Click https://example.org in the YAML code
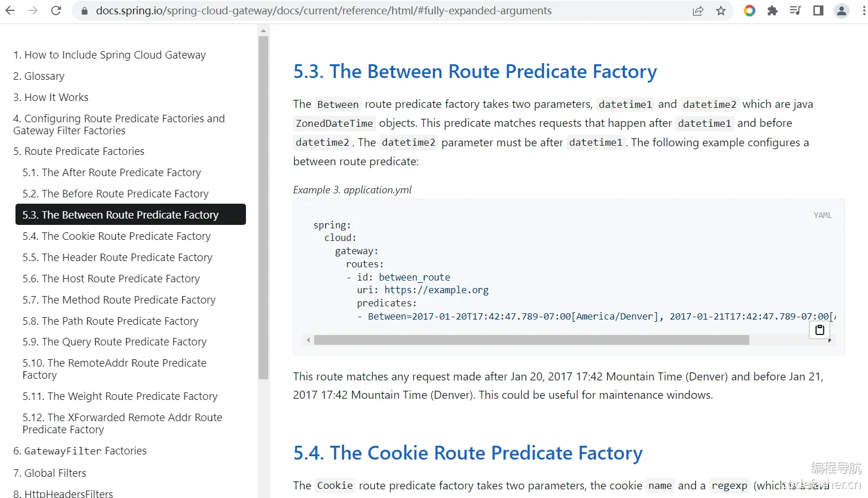 436,290
